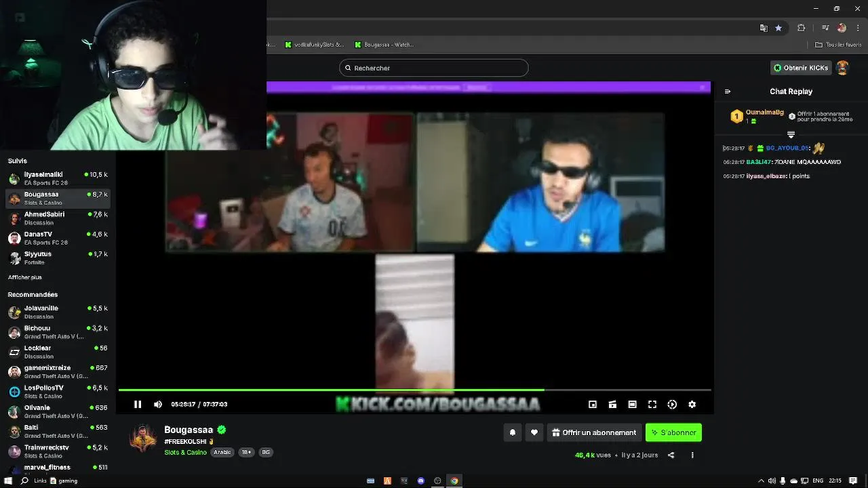868x488 pixels.
Task: Switch to theater mode
Action: 632,404
